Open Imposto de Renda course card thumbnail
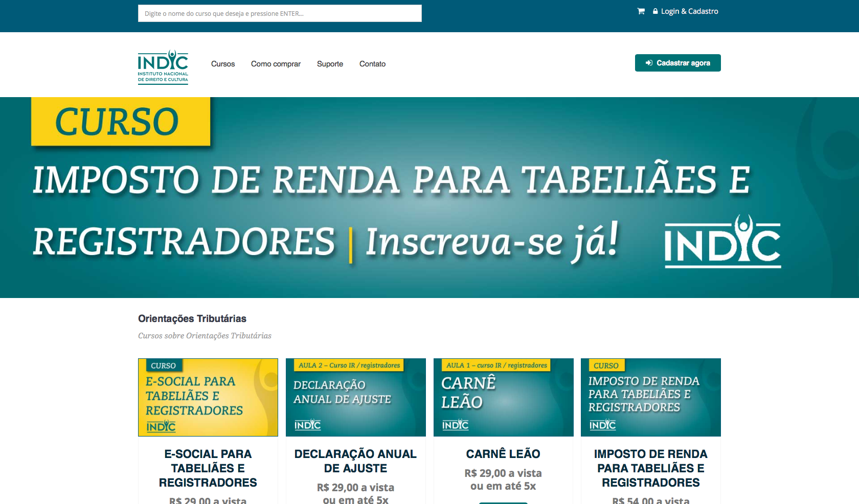The width and height of the screenshot is (859, 504). point(650,397)
